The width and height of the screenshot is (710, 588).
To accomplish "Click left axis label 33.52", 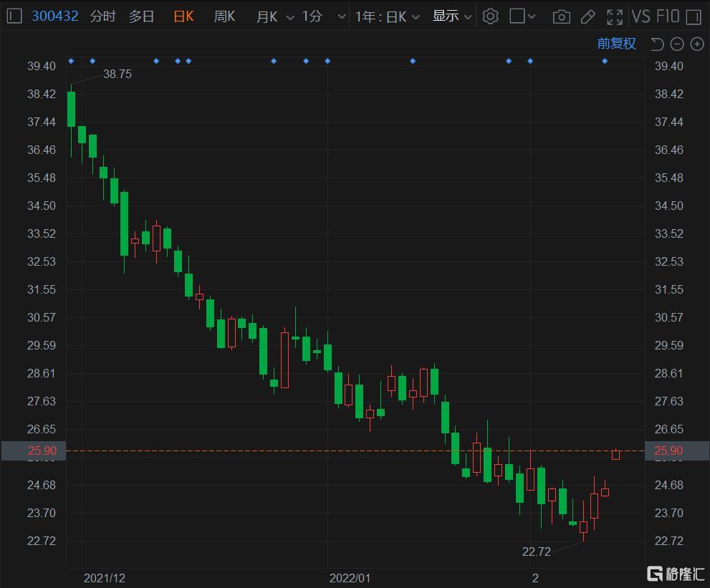I will (x=42, y=233).
